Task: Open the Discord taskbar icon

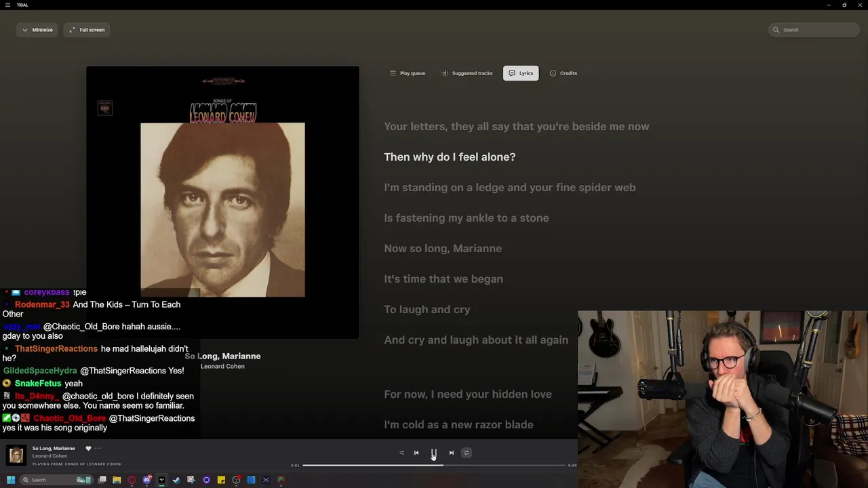Action: (x=147, y=480)
